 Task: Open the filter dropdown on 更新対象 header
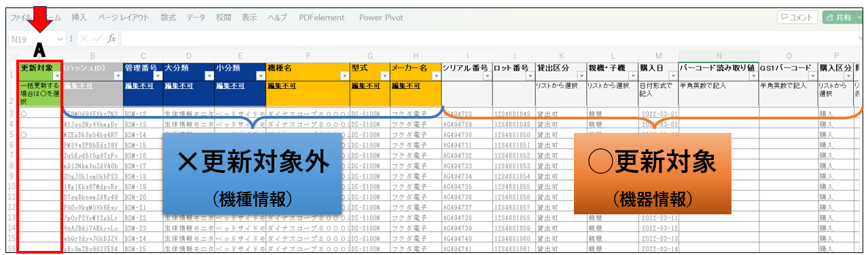point(57,76)
